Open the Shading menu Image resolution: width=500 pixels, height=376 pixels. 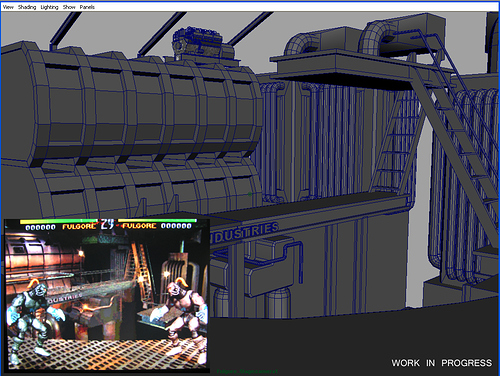click(27, 7)
